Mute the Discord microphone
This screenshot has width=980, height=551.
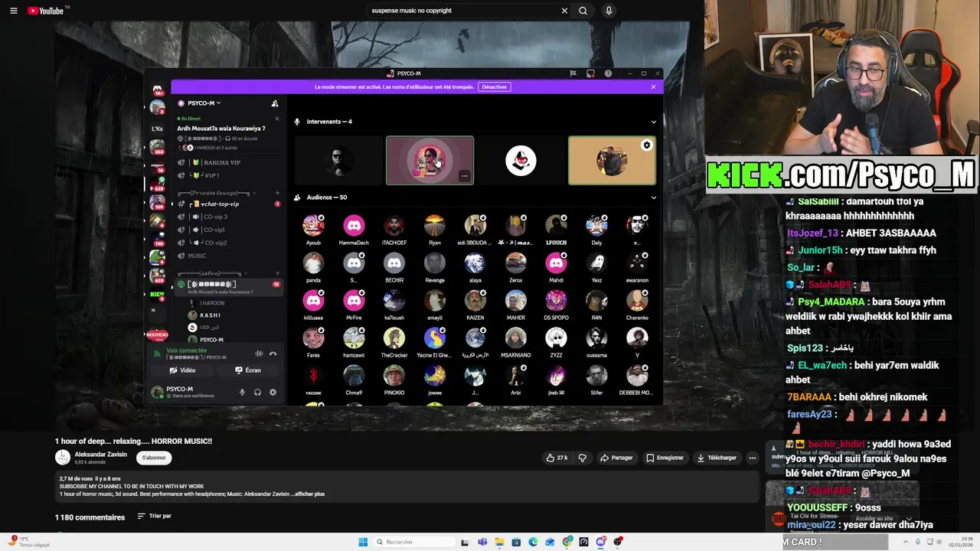pos(242,393)
